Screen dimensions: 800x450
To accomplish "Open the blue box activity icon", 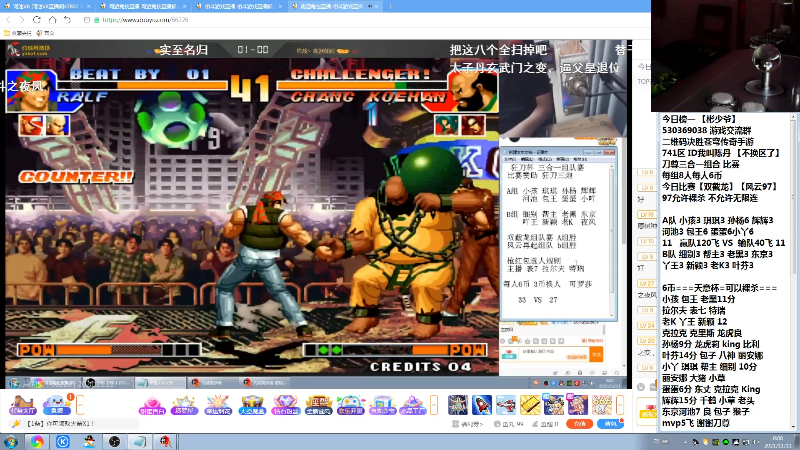I will click(x=383, y=405).
